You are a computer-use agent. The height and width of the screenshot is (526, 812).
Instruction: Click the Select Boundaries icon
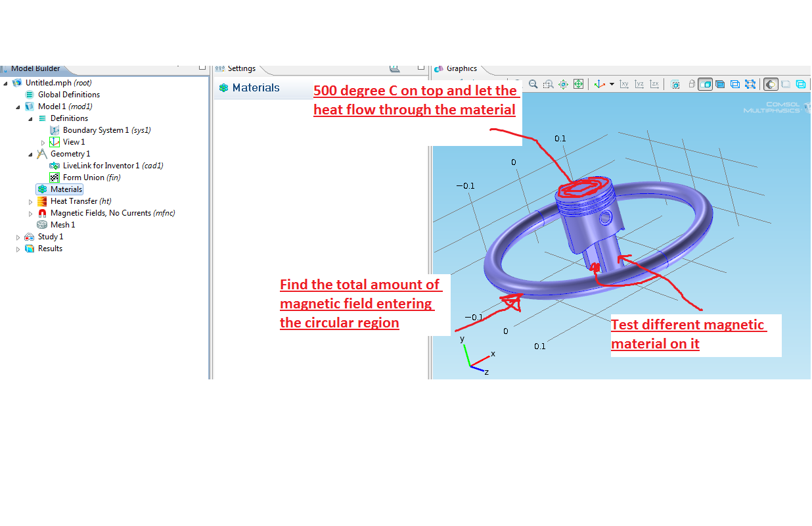point(735,84)
